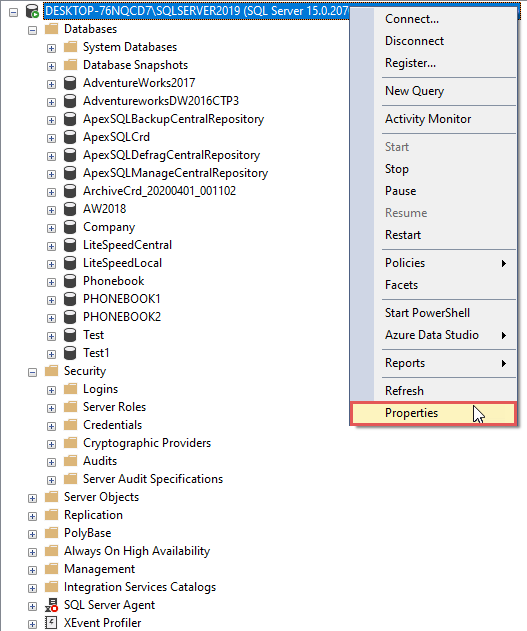Screen dimensions: 527x631
Task: Click the Test1 database icon
Action: click(70, 353)
